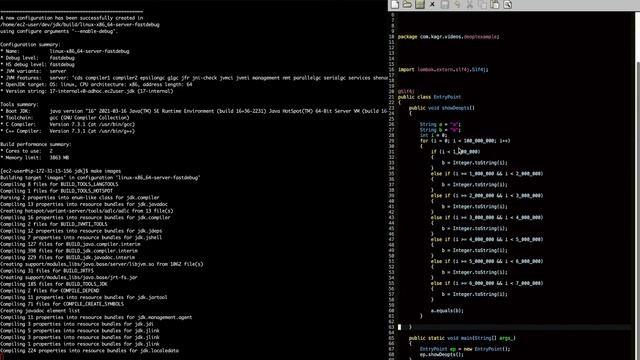The image size is (640, 360).
Task: Click the 'import lombok.extern.slf4j' line
Action: tap(443, 69)
